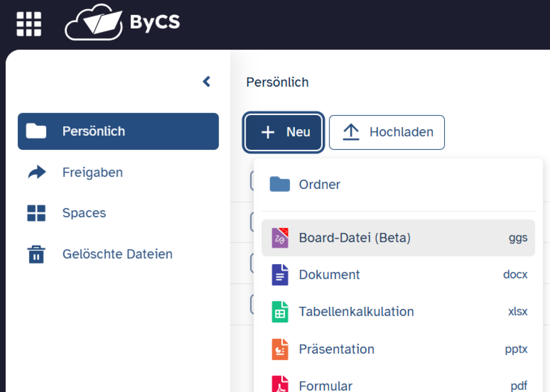Image resolution: width=550 pixels, height=392 pixels.
Task: Tick the select-all checkbox in list header
Action: coord(252,181)
